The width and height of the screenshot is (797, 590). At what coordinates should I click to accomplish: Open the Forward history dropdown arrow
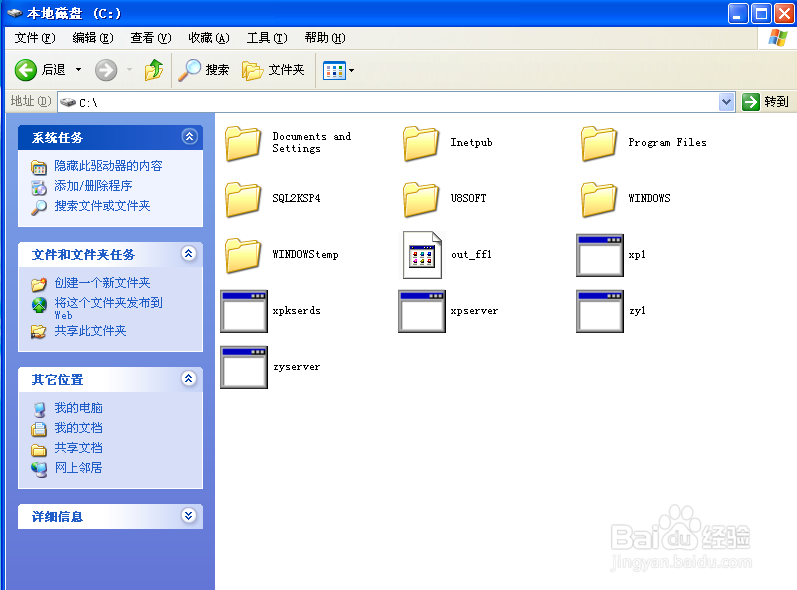pyautogui.click(x=129, y=70)
